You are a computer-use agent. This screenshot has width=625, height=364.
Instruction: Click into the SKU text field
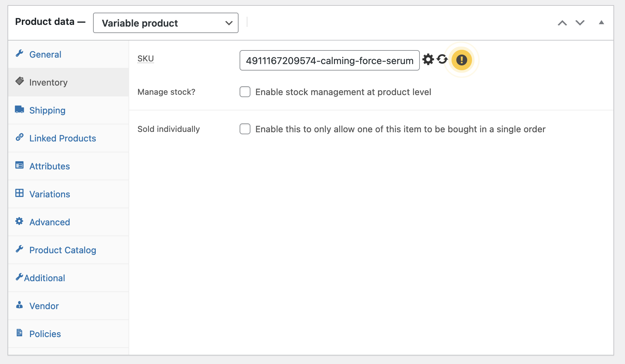329,61
